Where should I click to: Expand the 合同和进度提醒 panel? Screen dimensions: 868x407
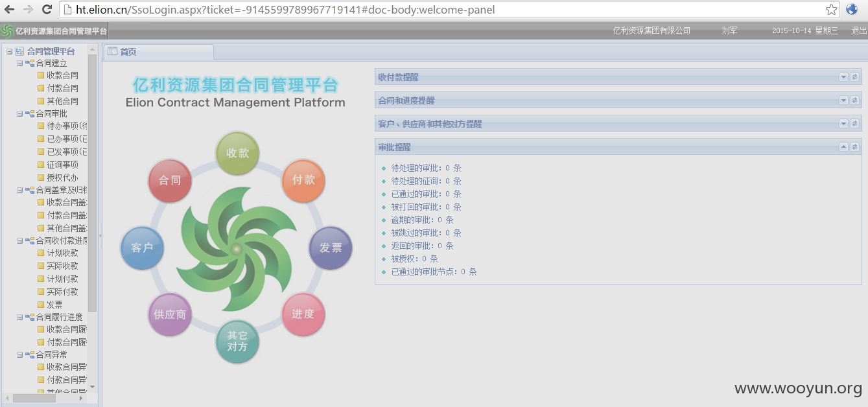pyautogui.click(x=844, y=100)
